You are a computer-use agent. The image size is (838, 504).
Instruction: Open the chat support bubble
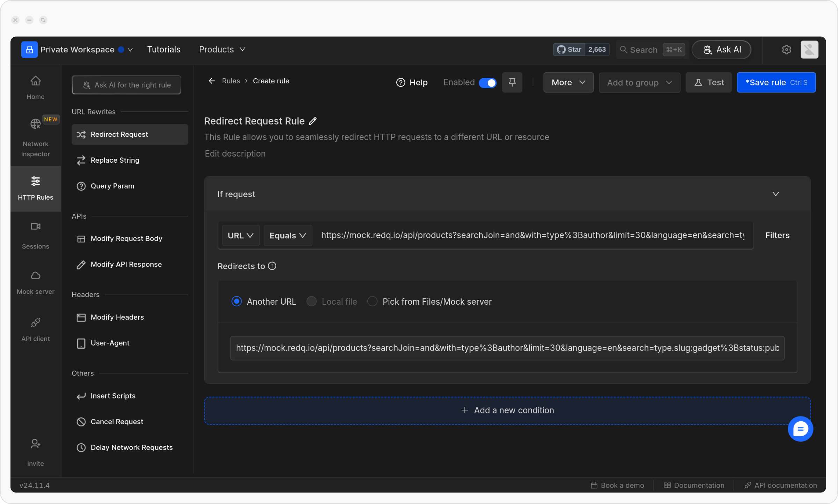800,429
